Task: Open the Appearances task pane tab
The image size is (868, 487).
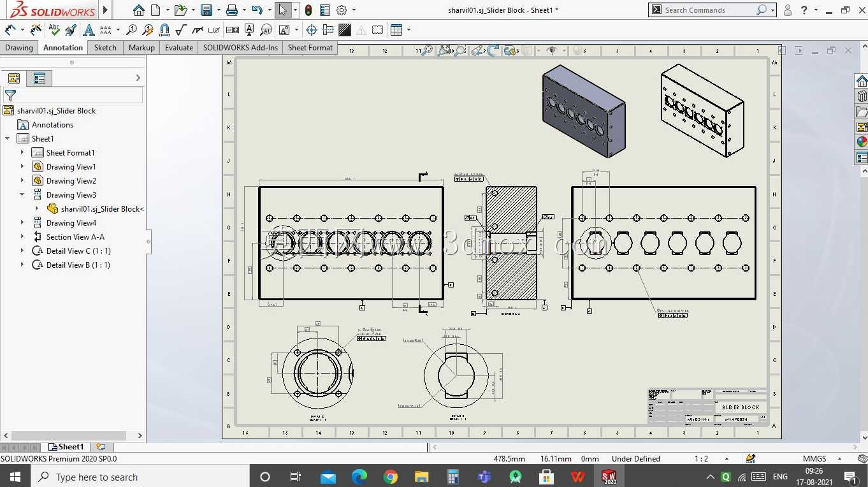Action: (862, 142)
